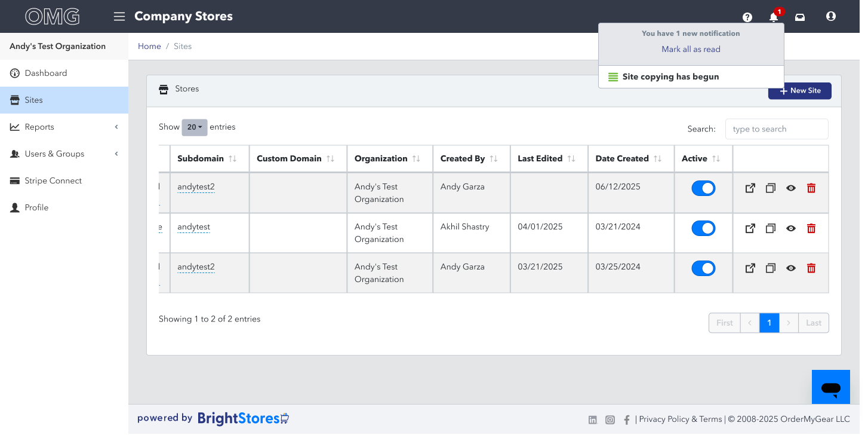Preview the site created 06/12/2025
868x438 pixels.
tap(791, 188)
